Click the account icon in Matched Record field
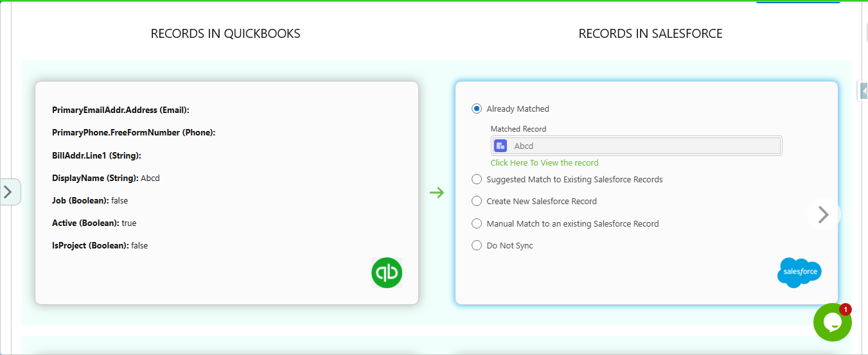This screenshot has width=868, height=355. 500,146
